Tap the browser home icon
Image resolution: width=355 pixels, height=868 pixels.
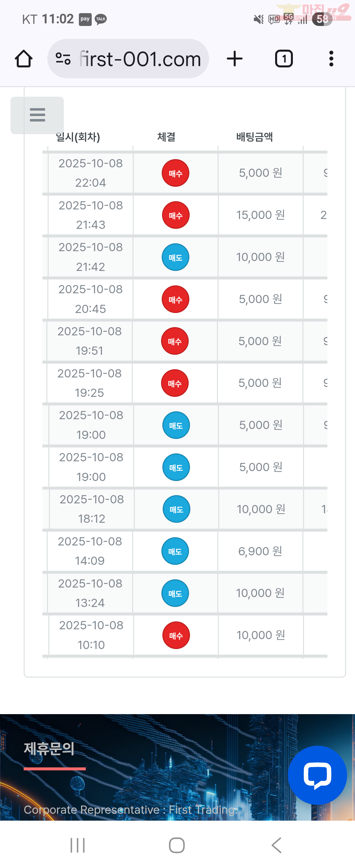tap(24, 59)
